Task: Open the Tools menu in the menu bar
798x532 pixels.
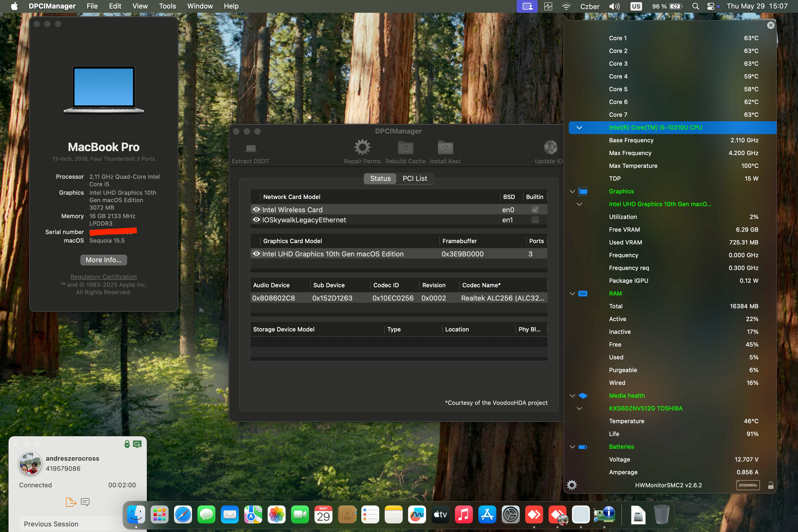Action: coord(167,6)
